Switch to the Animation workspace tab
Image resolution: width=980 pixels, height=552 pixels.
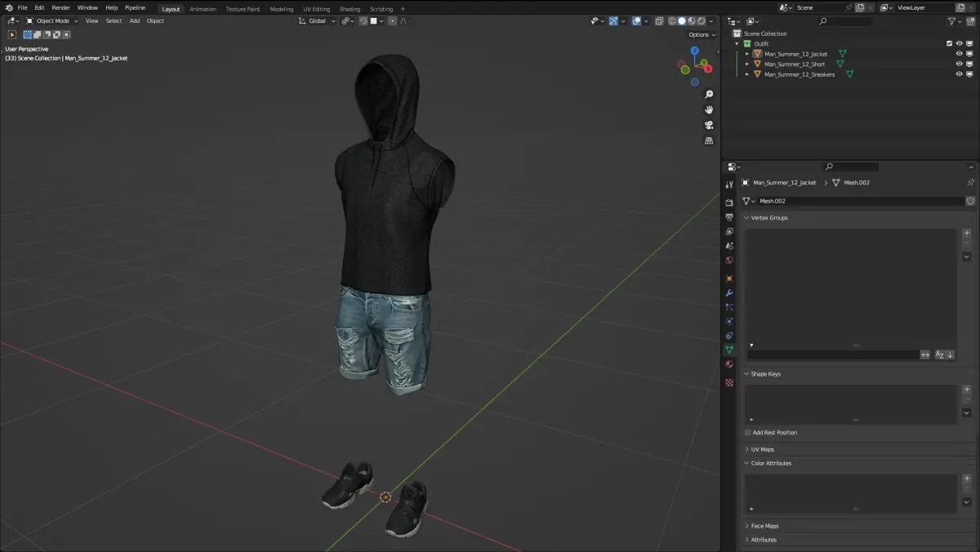point(203,9)
